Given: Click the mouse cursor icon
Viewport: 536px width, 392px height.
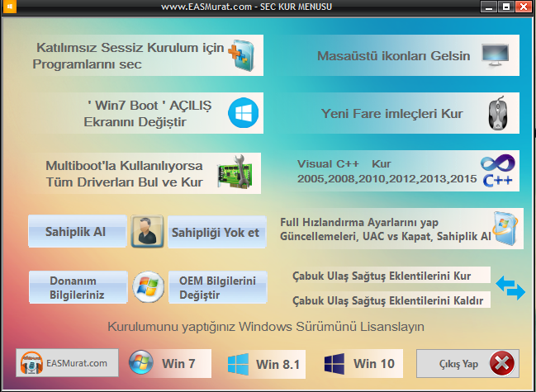Looking at the screenshot, I should (498, 113).
